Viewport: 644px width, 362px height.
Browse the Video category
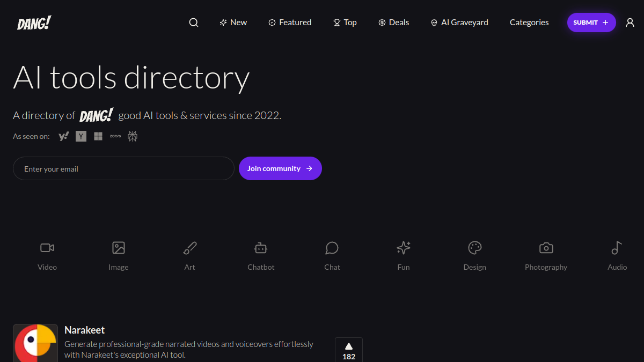(x=47, y=256)
